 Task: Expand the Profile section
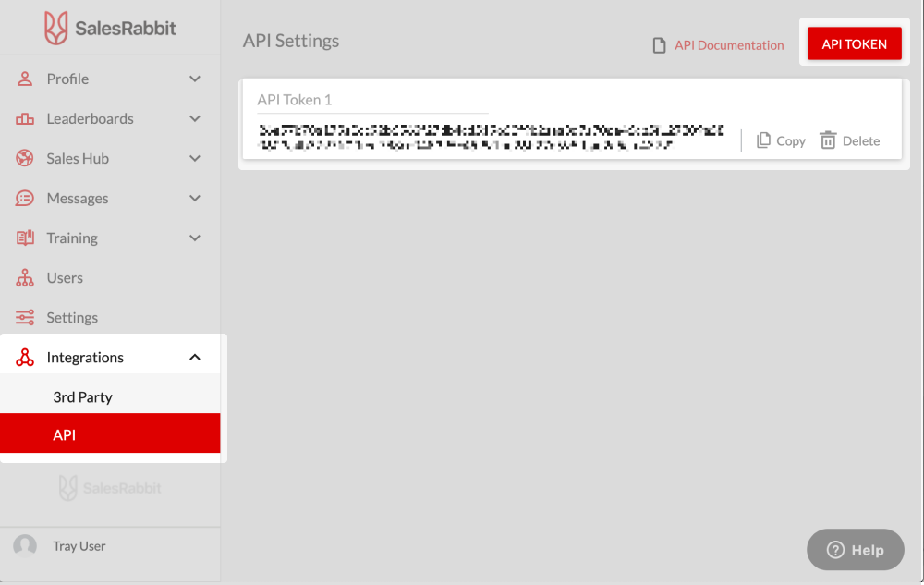pos(195,79)
